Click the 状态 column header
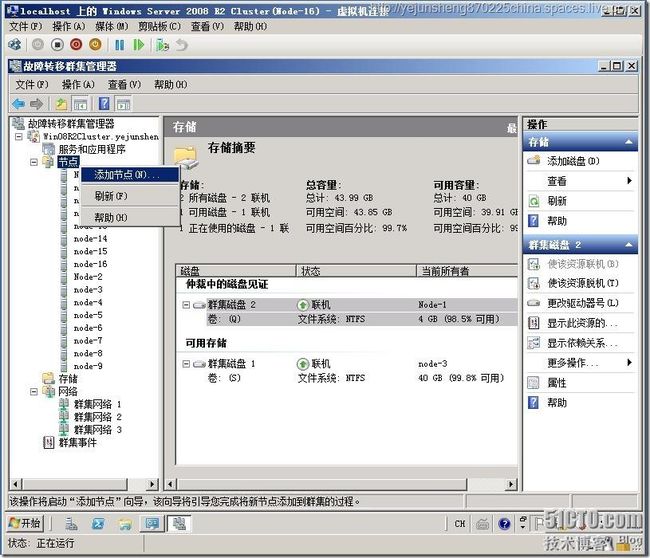This screenshot has height=558, width=650. (x=356, y=271)
